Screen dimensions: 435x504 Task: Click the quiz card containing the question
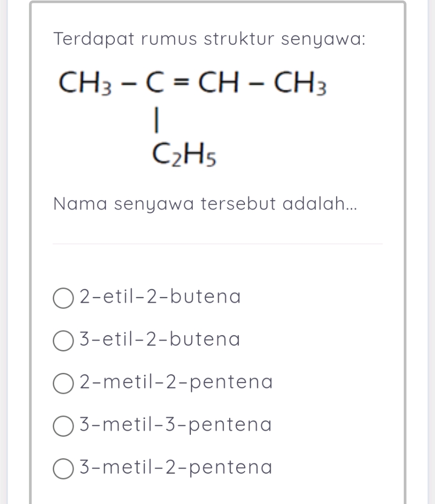(x=217, y=252)
